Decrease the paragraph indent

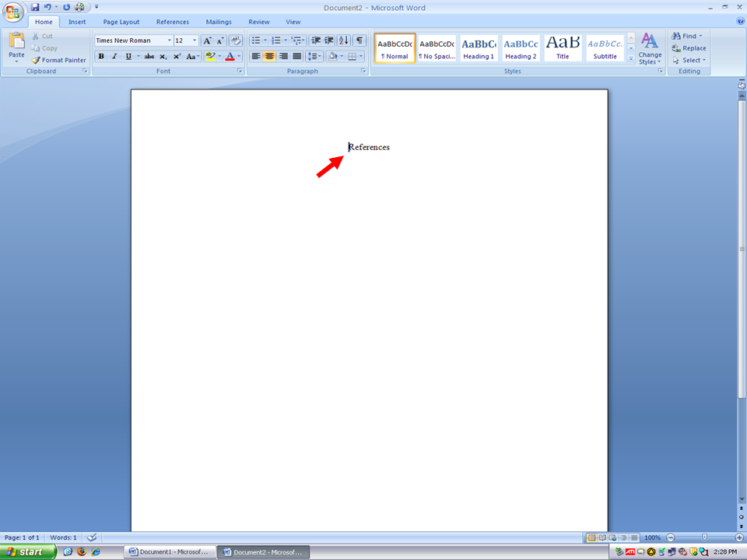pos(315,40)
